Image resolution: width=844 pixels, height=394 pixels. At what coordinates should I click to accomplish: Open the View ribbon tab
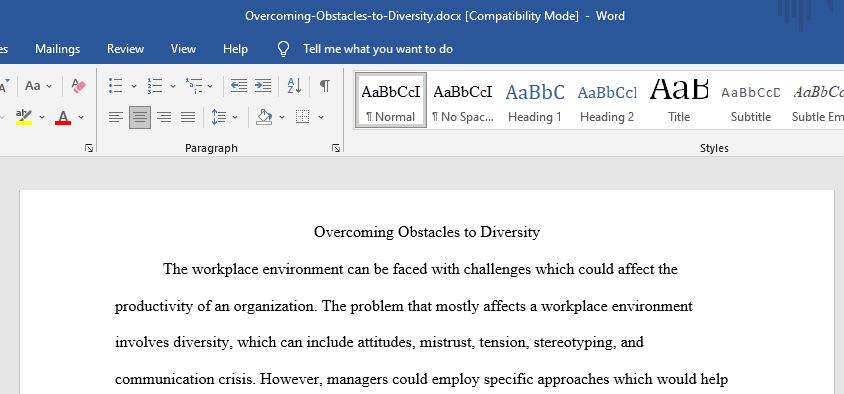point(184,49)
